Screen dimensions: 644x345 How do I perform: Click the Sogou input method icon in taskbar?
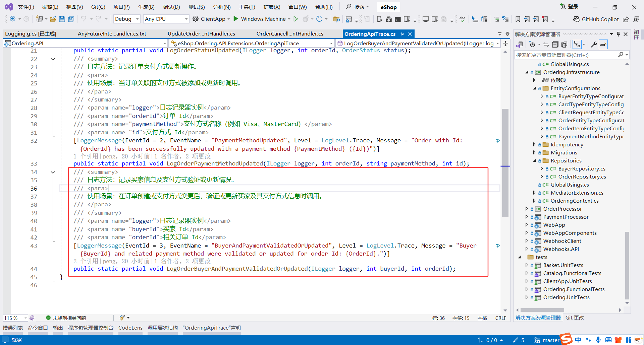(x=566, y=339)
